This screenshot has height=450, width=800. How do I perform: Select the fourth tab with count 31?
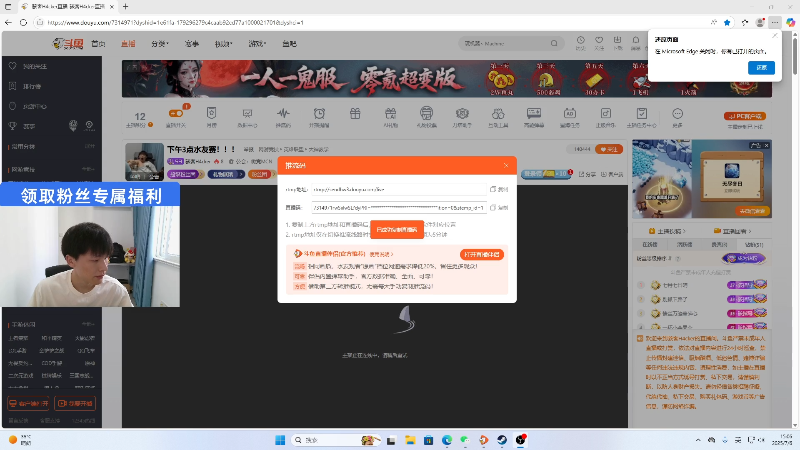tap(754, 245)
